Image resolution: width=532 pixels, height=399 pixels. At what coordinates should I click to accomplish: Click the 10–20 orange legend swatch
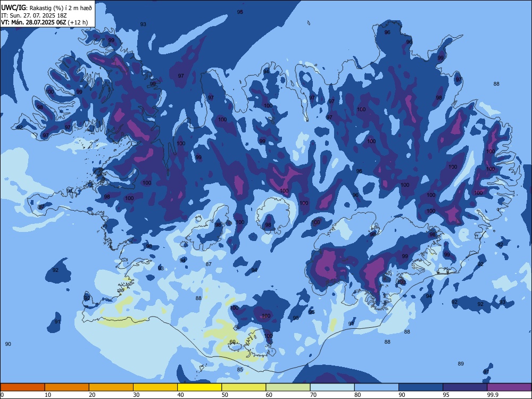[x=67, y=387]
